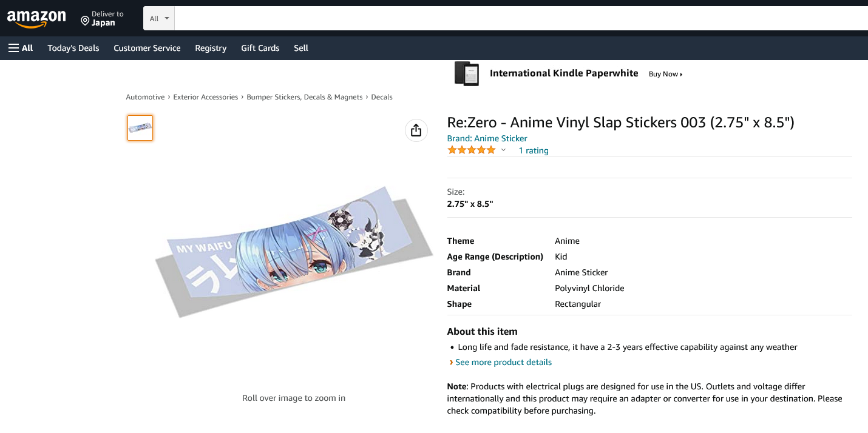Image resolution: width=868 pixels, height=433 pixels.
Task: Select Gift Cards in navigation
Action: click(x=260, y=48)
